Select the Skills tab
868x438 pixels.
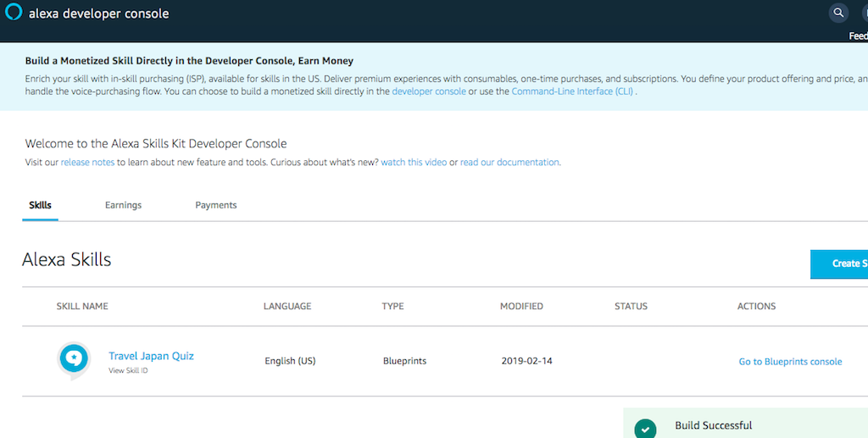40,205
